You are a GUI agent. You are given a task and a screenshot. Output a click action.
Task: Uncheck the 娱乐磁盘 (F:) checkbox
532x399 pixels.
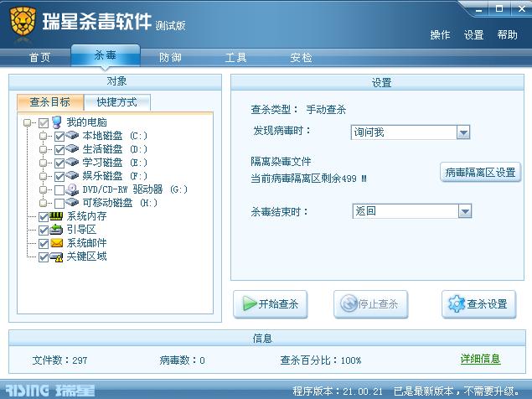click(59, 176)
